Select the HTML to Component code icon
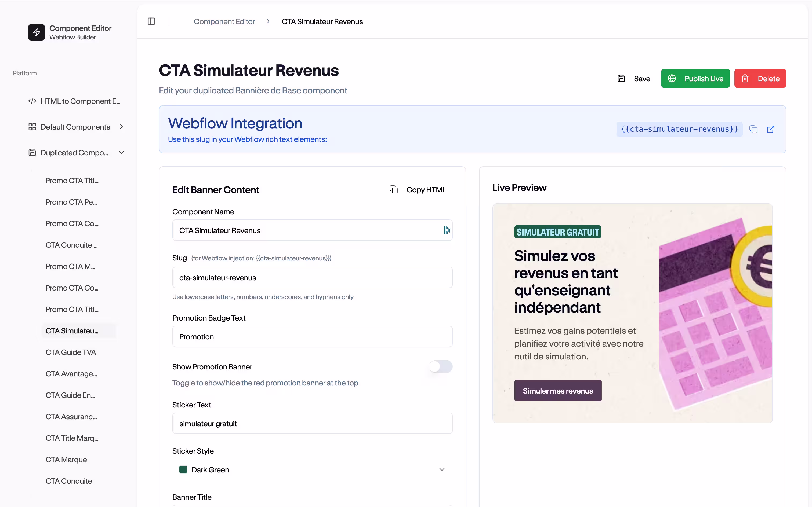 click(32, 101)
